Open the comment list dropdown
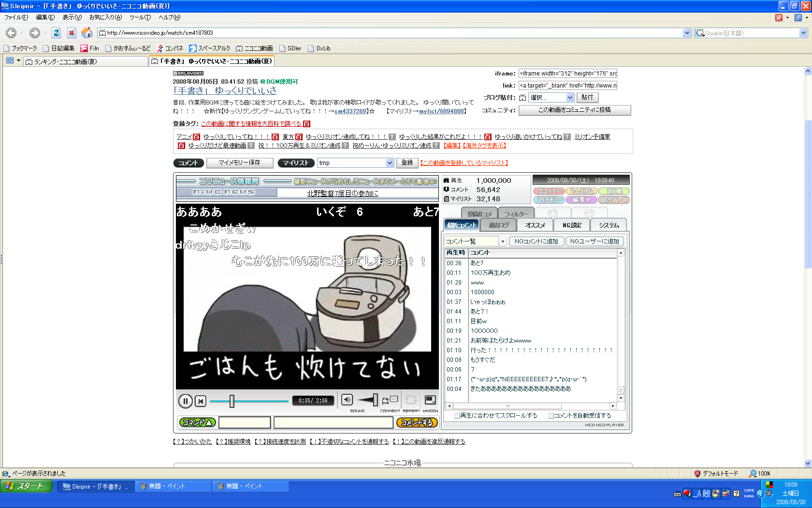The width and height of the screenshot is (812, 508). point(503,241)
